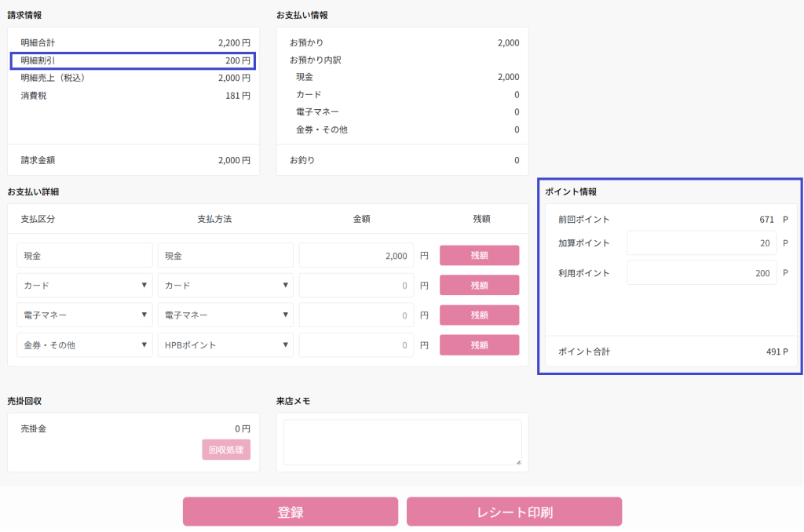The width and height of the screenshot is (804, 532).
Task: Select the HPBポイント row amount field
Action: pos(356,345)
